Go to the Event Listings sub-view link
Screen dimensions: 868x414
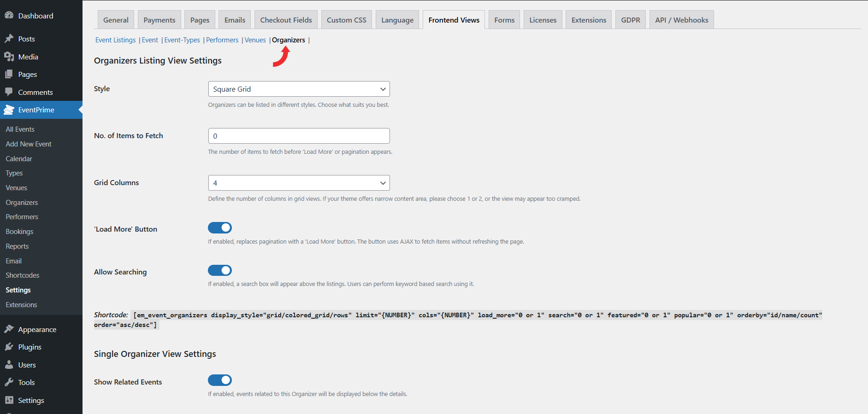(115, 40)
